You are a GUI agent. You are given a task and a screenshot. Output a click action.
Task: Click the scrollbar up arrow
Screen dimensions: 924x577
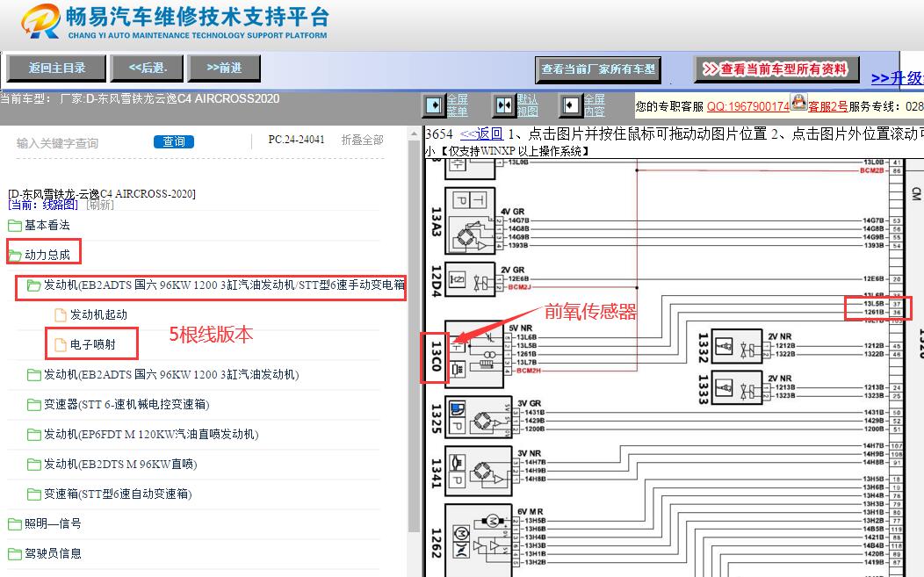click(x=415, y=134)
